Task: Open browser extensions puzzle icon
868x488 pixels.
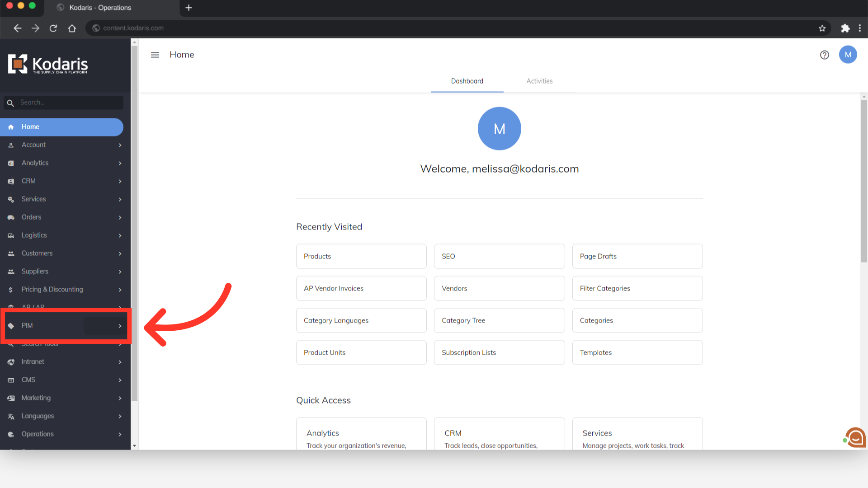Action: 845,28
